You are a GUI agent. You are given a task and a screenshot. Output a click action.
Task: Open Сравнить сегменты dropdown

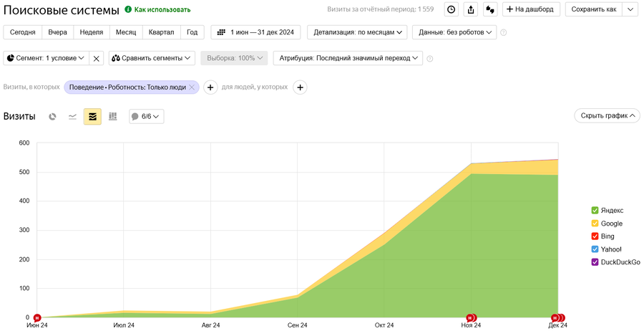pos(152,58)
